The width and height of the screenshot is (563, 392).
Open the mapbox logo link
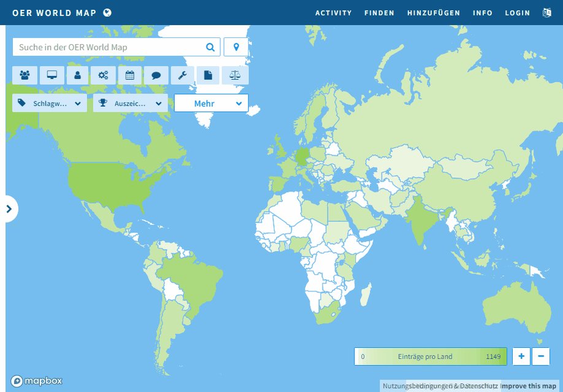tap(36, 381)
